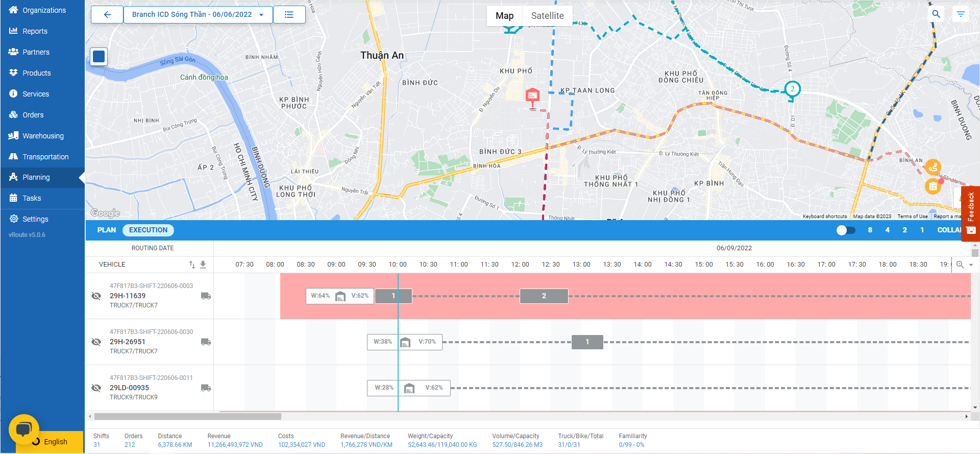Click warehouse icon in 29LD-00935 timeline
Image resolution: width=980 pixels, height=454 pixels.
(409, 388)
